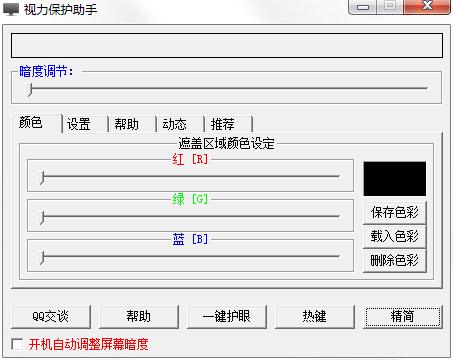Click the 蓝 [B] slider handle

tap(42, 258)
